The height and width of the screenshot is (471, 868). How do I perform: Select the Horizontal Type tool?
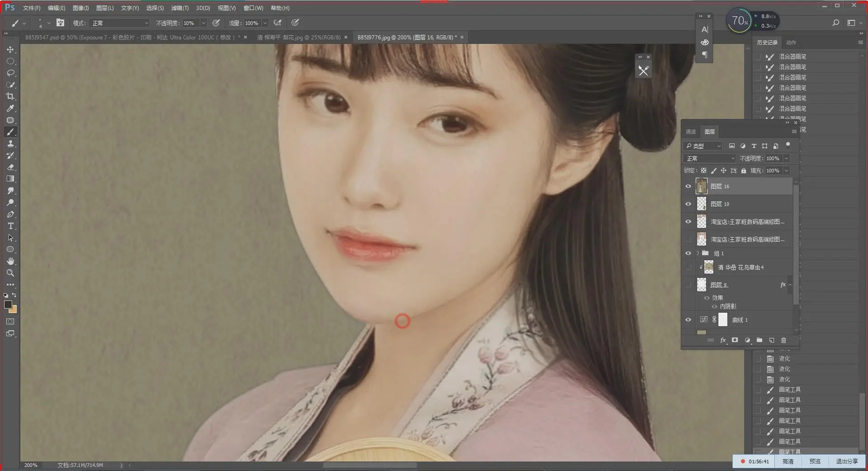(x=10, y=226)
